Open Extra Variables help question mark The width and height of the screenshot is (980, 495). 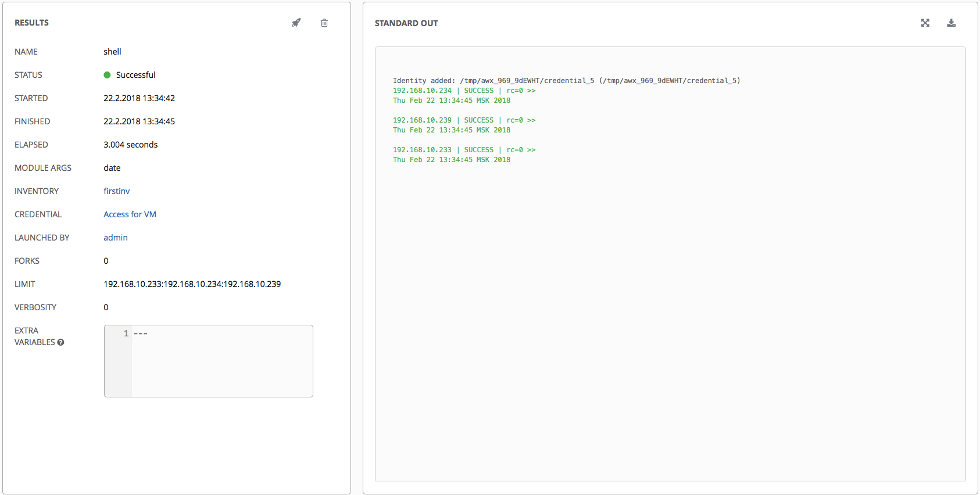pyautogui.click(x=61, y=342)
